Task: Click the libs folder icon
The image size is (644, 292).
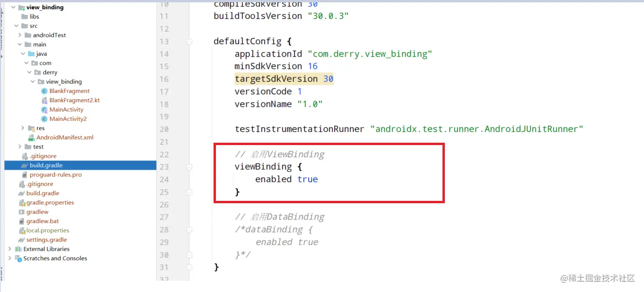Action: 25,17
